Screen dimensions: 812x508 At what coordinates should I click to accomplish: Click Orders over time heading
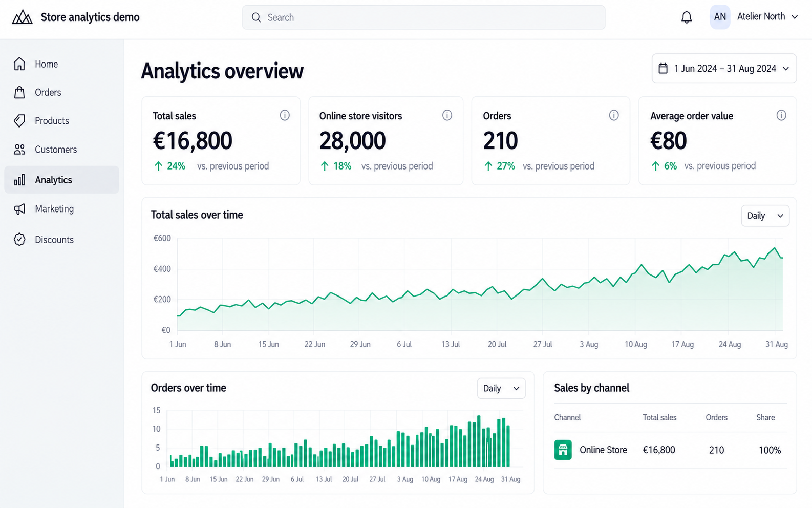[x=188, y=388]
